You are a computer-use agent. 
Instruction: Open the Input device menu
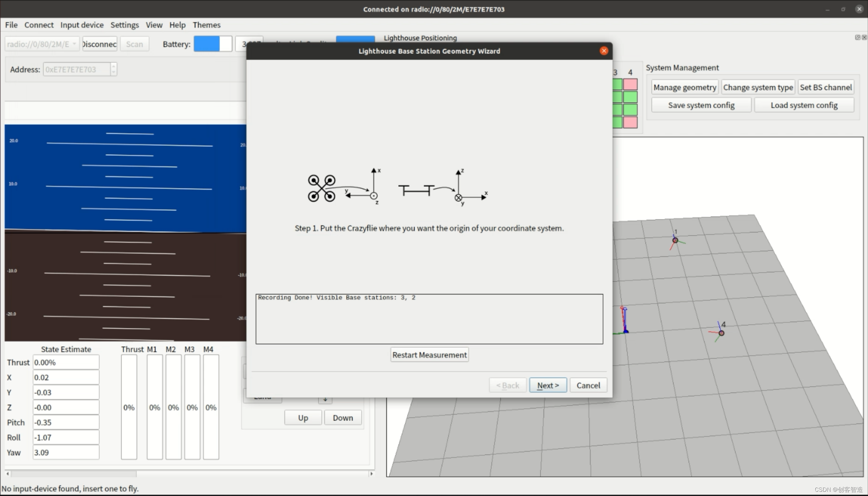pos(82,25)
